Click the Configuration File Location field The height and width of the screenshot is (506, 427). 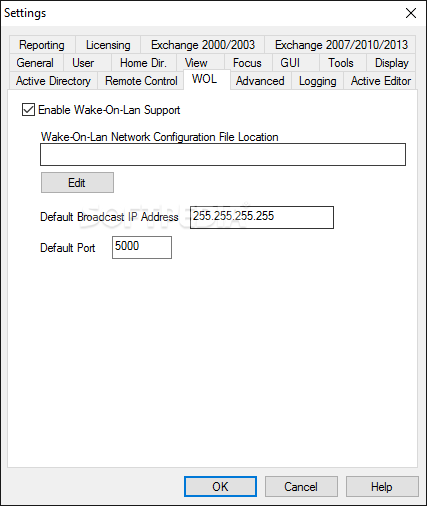pyautogui.click(x=223, y=155)
